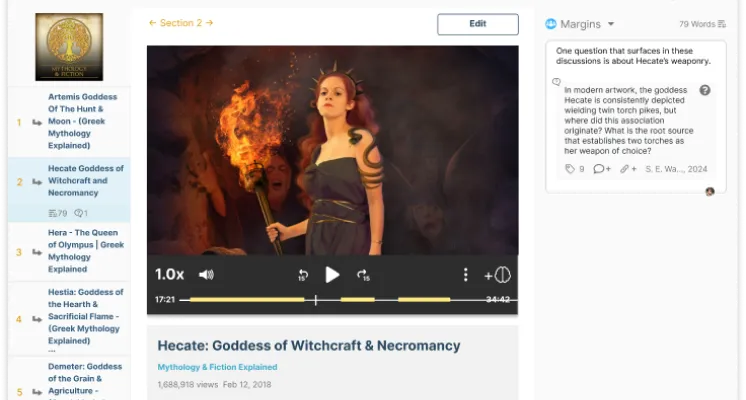Click the comment count 1 under Hecate item
Screen dimensions: 746x400
click(81, 213)
